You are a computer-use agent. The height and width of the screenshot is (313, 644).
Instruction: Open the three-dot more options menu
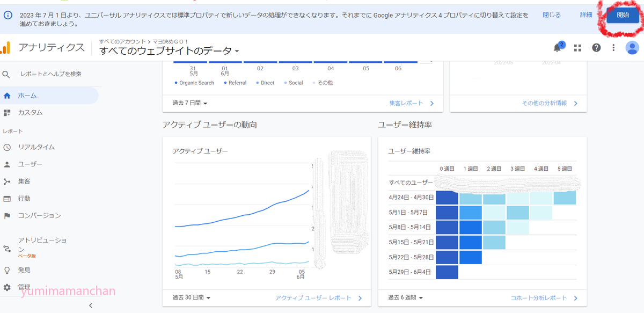click(614, 48)
